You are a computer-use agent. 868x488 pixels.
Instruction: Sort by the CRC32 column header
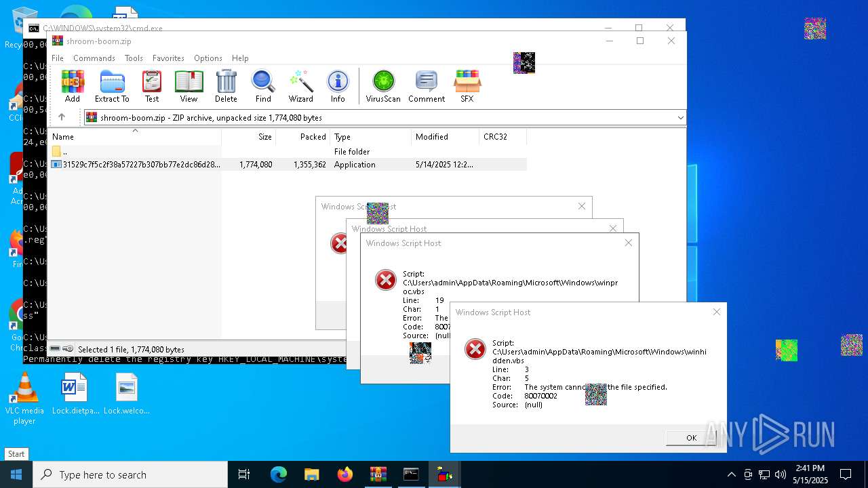tap(502, 136)
